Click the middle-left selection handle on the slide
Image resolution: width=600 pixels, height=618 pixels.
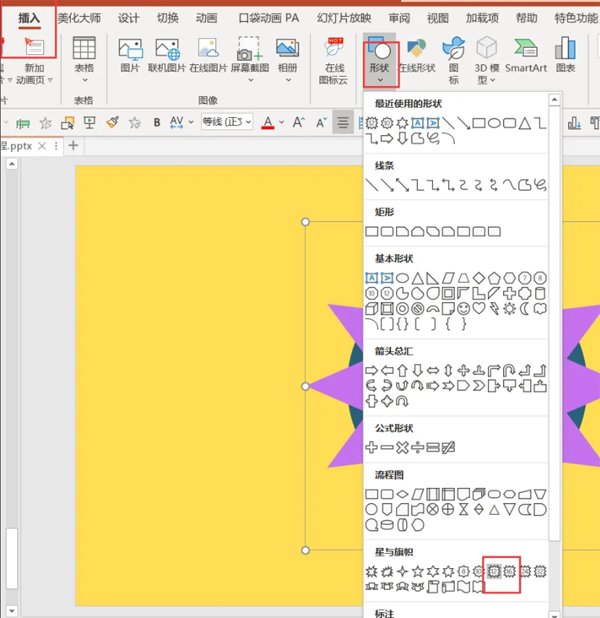click(x=305, y=386)
